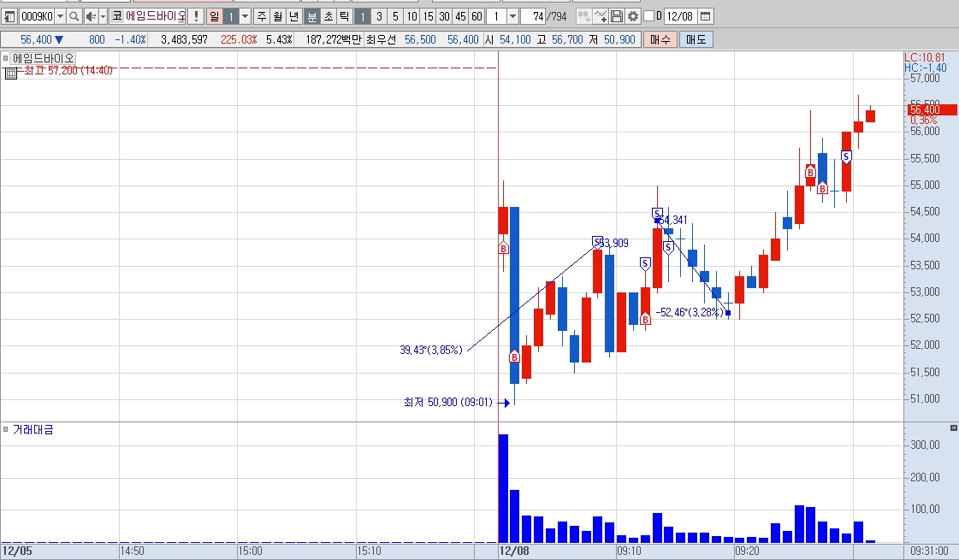
Task: Click the red 56,400 current price marker
Action: pos(932,110)
